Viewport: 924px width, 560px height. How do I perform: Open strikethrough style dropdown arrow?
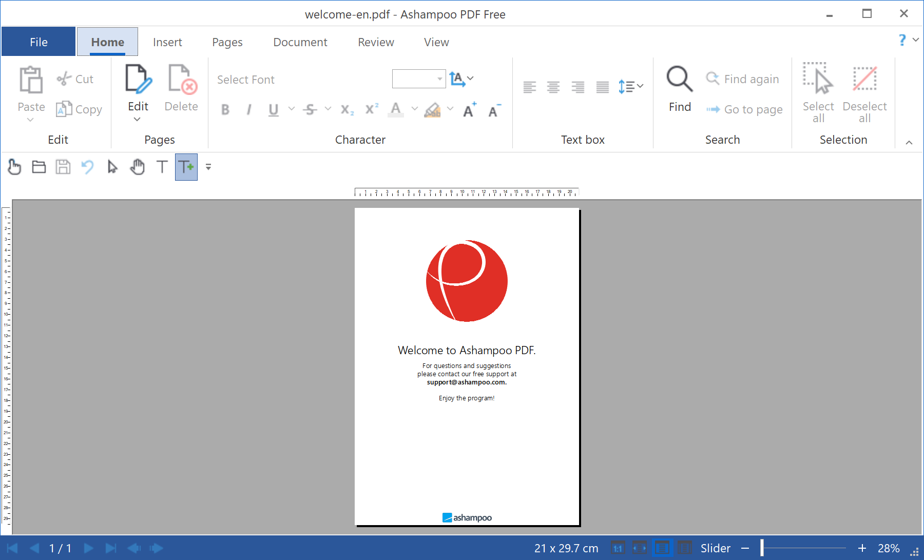[328, 108]
